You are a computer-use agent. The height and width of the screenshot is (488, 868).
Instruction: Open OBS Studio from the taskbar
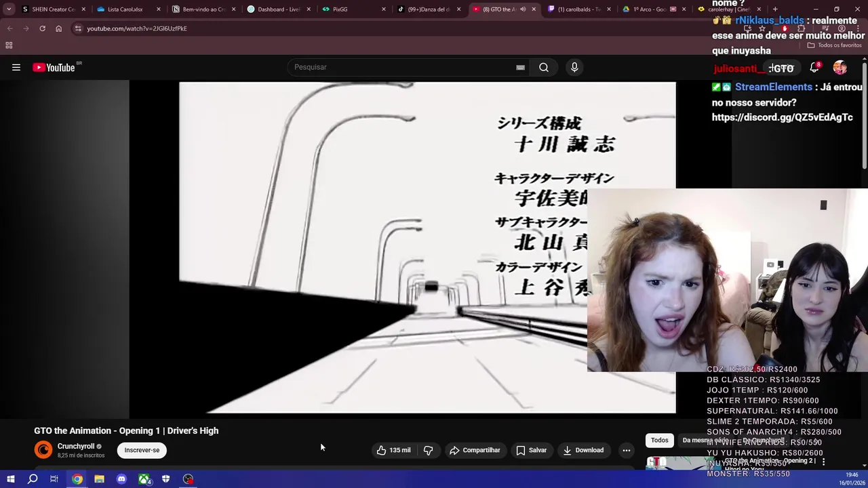188,479
